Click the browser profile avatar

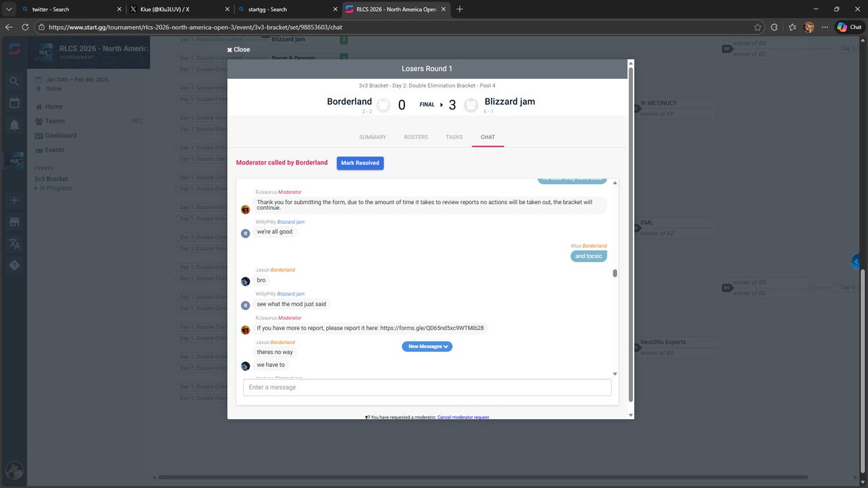pos(809,27)
